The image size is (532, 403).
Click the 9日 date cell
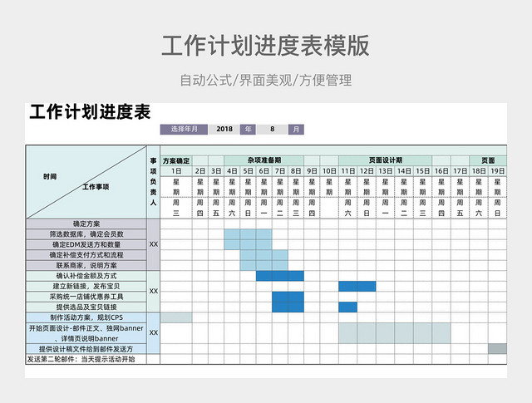(312, 171)
